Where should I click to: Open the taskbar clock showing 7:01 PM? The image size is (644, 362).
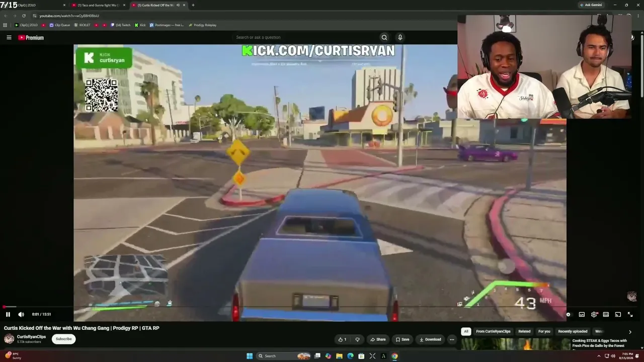pos(627,356)
